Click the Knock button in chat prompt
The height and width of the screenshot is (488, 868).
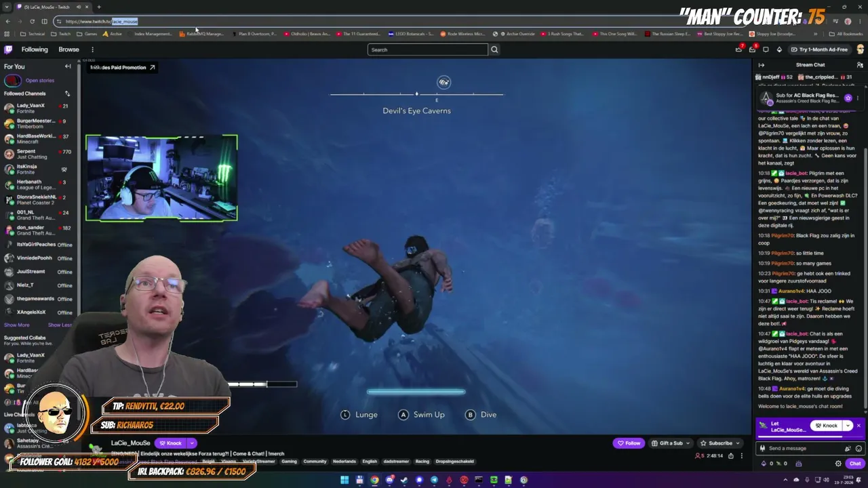(x=825, y=426)
